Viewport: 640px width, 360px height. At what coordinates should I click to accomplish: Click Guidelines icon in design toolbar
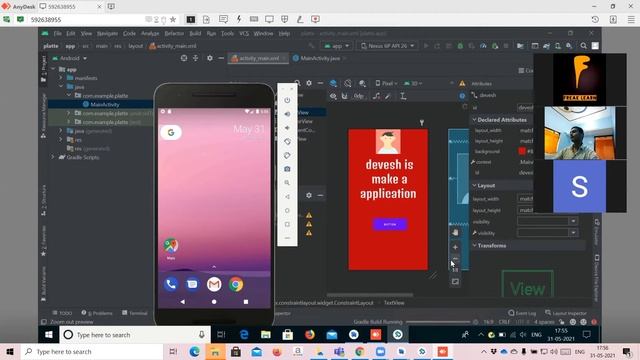403,96
